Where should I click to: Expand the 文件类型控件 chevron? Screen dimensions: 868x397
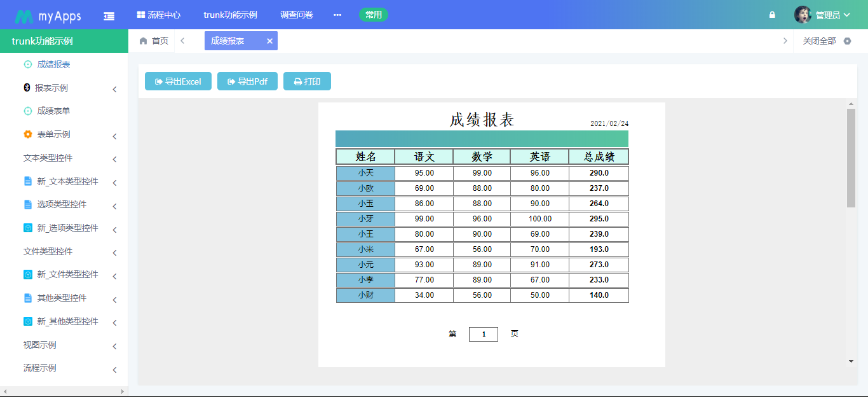[115, 253]
